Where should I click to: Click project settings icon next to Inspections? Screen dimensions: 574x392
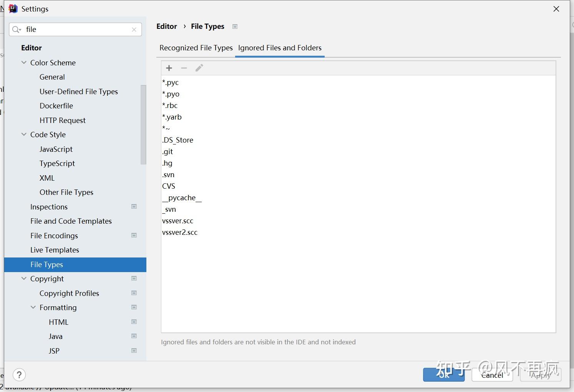click(x=134, y=207)
